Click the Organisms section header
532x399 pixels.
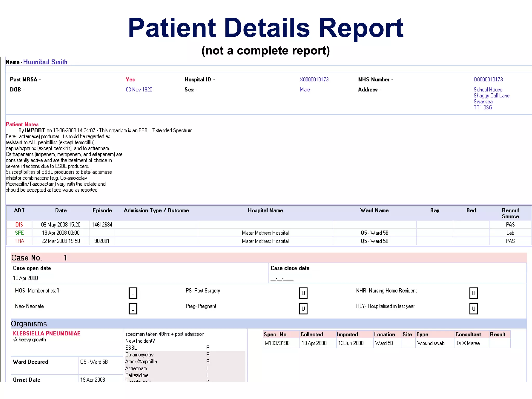coord(269,324)
